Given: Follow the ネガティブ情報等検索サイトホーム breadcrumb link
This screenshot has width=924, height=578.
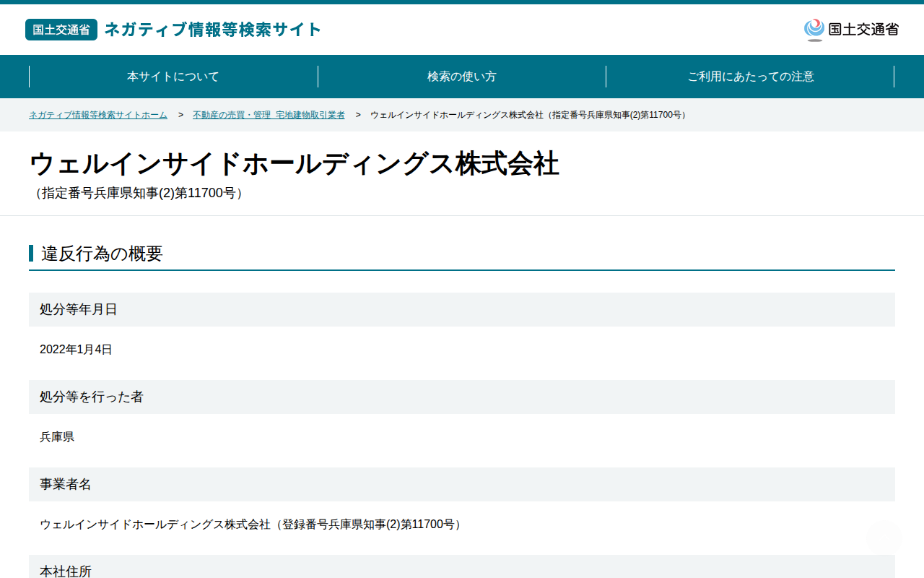Looking at the screenshot, I should [x=98, y=115].
